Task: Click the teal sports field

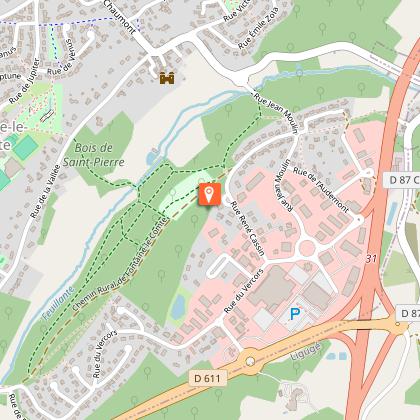Action: (x=26, y=147)
